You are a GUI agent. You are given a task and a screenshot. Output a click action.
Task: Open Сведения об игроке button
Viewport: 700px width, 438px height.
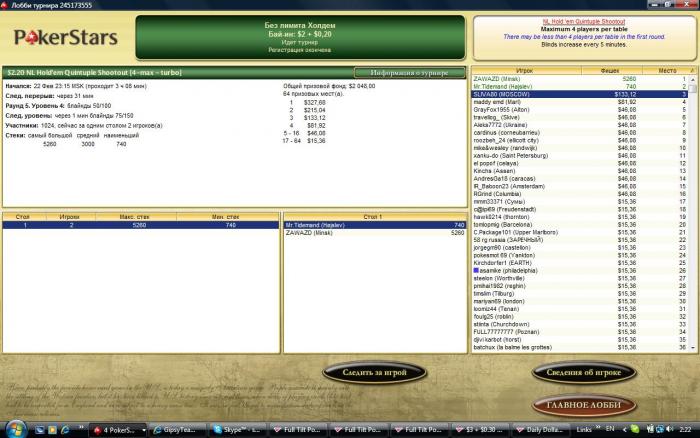tap(583, 372)
